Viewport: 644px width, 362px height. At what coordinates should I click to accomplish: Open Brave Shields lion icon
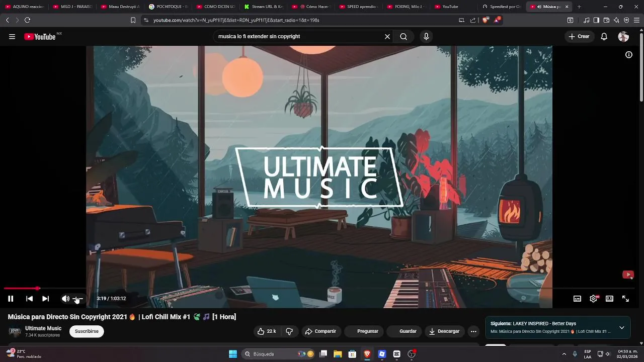pos(486,20)
